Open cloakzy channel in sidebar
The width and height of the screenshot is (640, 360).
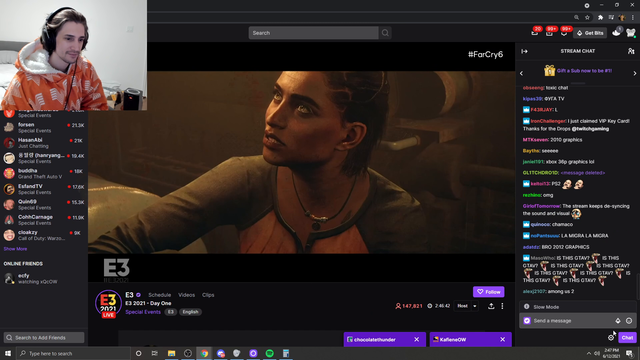pos(44,235)
